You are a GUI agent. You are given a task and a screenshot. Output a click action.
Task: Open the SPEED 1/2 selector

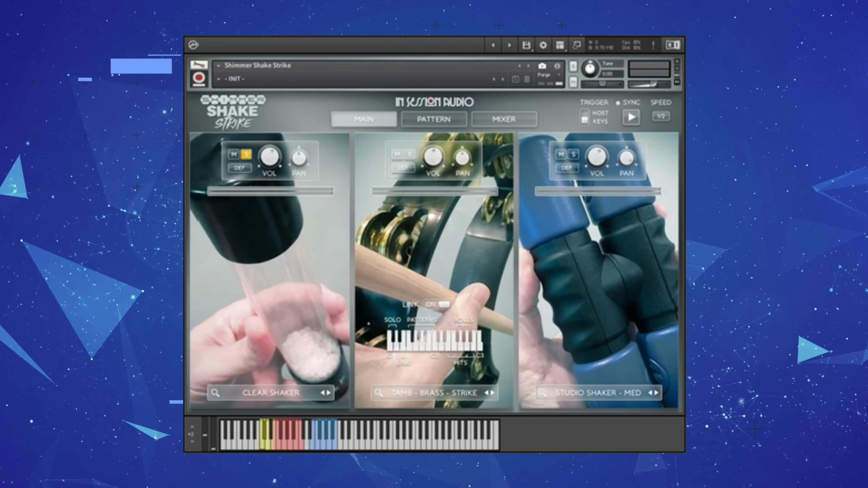661,117
